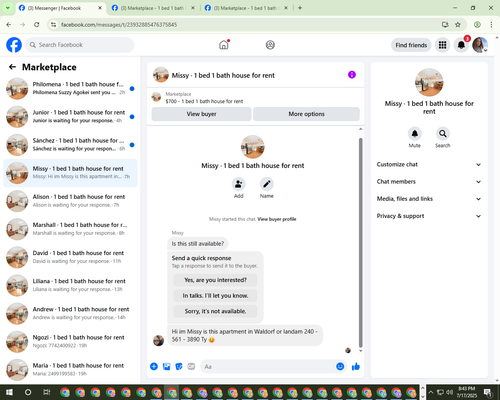Screen dimensions: 500x400
Task: Open Task View on the taskbar
Action: 47,392
